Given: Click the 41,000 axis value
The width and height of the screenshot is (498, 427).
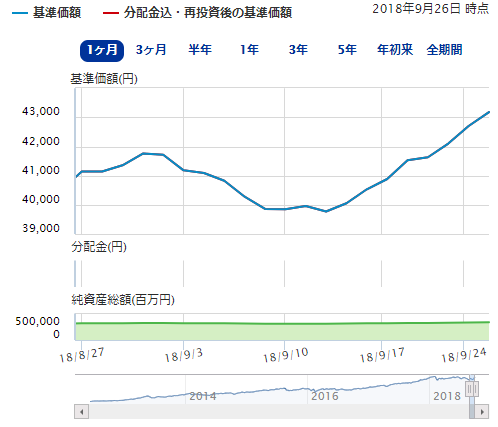Looking at the screenshot, I should pyautogui.click(x=41, y=170).
